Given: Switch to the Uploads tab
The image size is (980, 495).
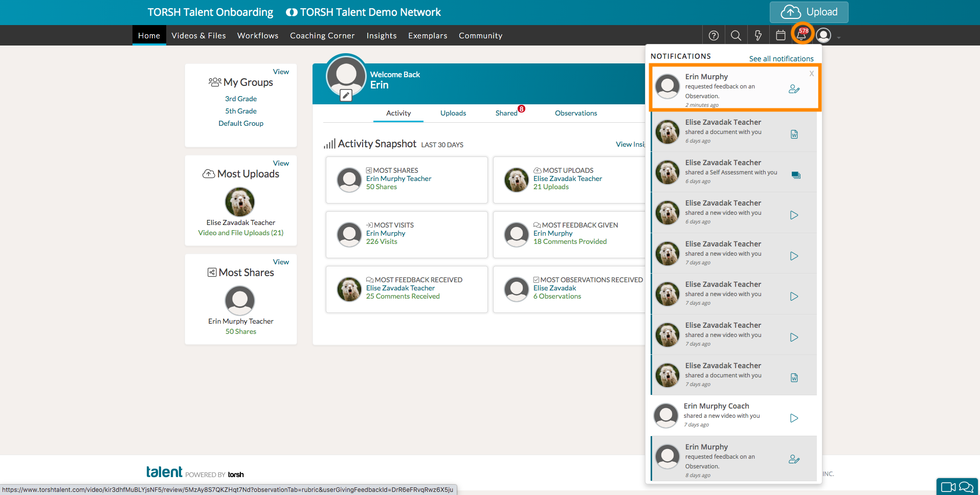Looking at the screenshot, I should (453, 113).
